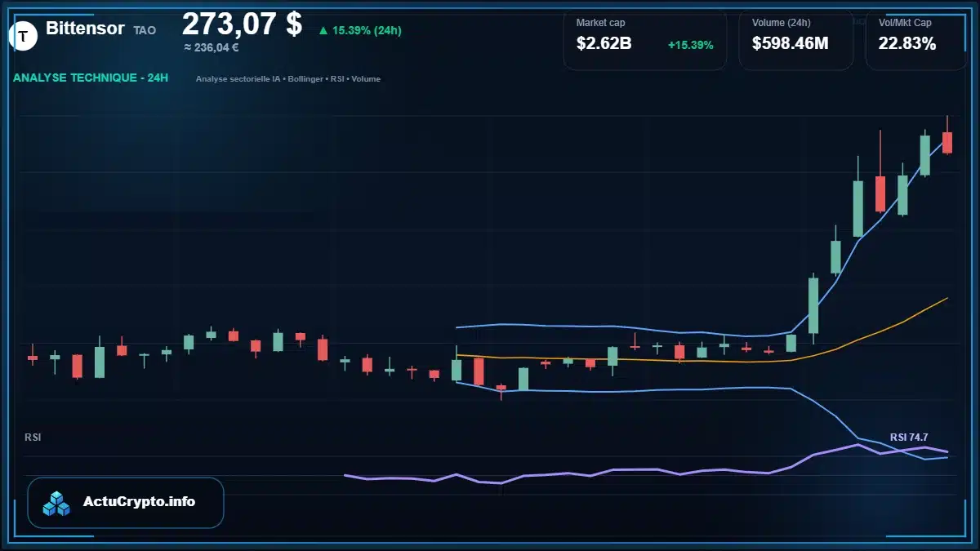Select the Bittensor title text
The image size is (980, 551).
[x=85, y=29]
